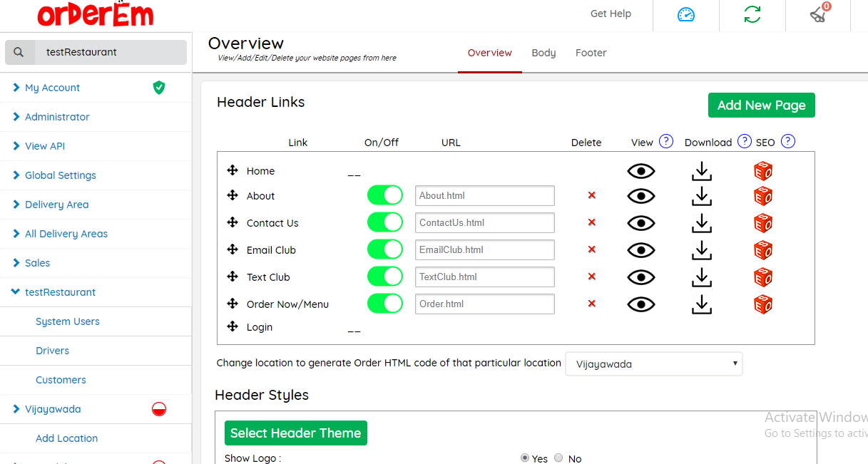Open the Vijayawada location dropdown
This screenshot has height=464, width=868.
[653, 364]
